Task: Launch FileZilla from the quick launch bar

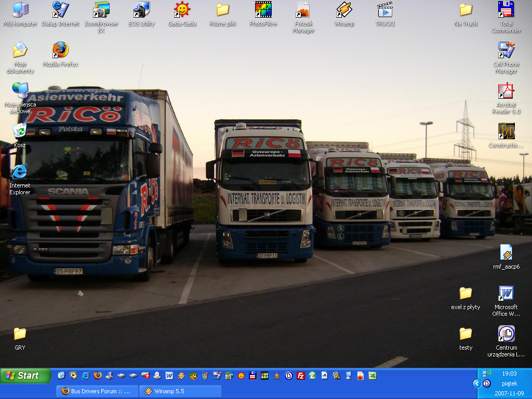Action: tap(301, 376)
